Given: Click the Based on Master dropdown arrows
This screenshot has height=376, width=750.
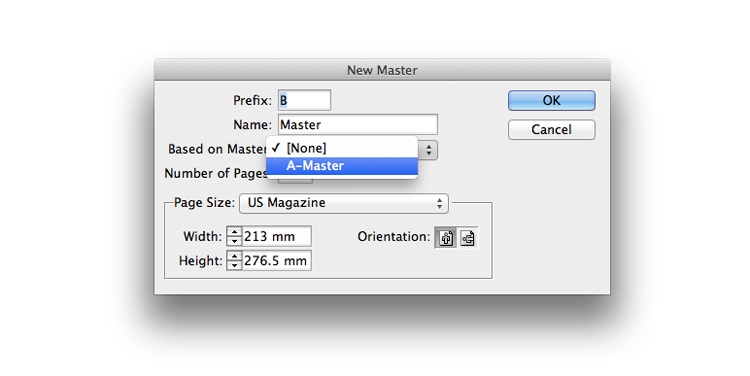Looking at the screenshot, I should point(428,150).
